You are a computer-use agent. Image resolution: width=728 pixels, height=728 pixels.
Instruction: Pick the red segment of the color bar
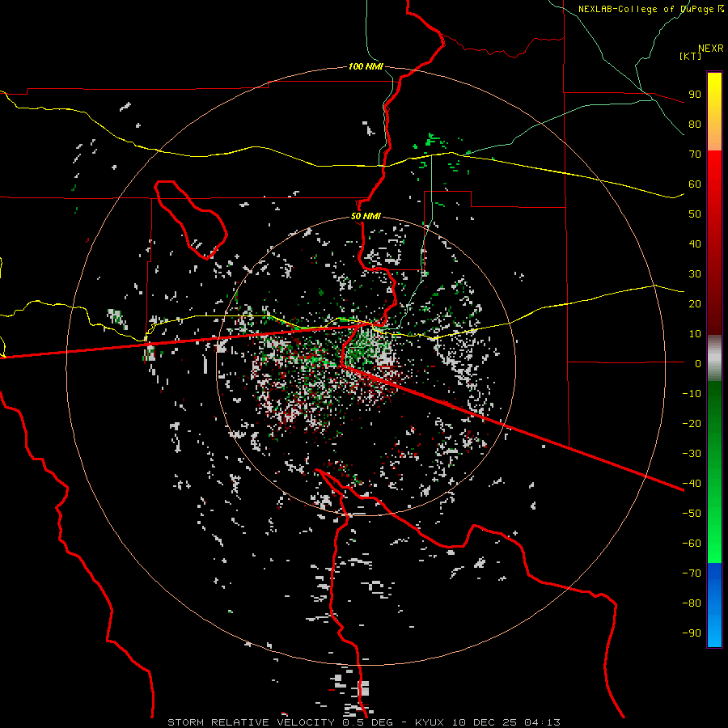[x=714, y=243]
